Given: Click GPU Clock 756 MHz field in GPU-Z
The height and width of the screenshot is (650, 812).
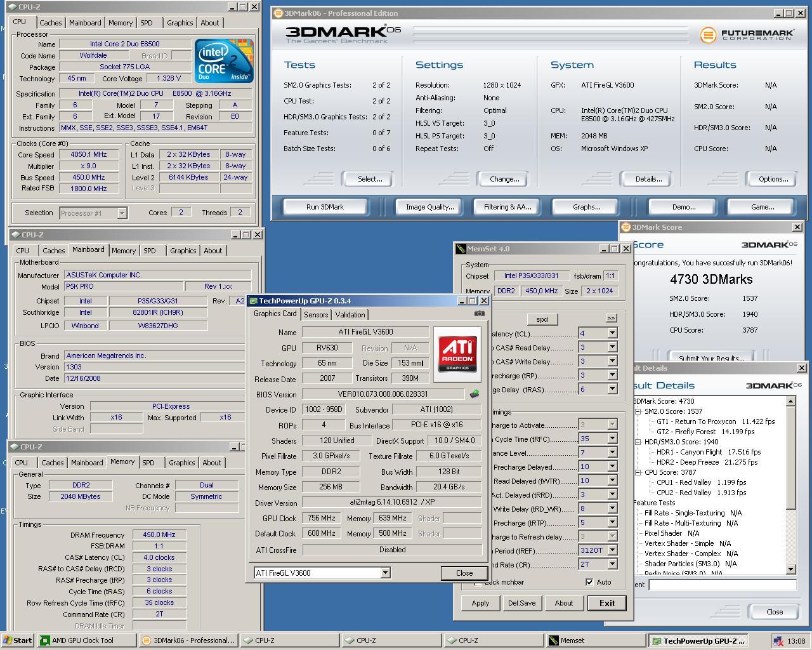Looking at the screenshot, I should tap(322, 518).
